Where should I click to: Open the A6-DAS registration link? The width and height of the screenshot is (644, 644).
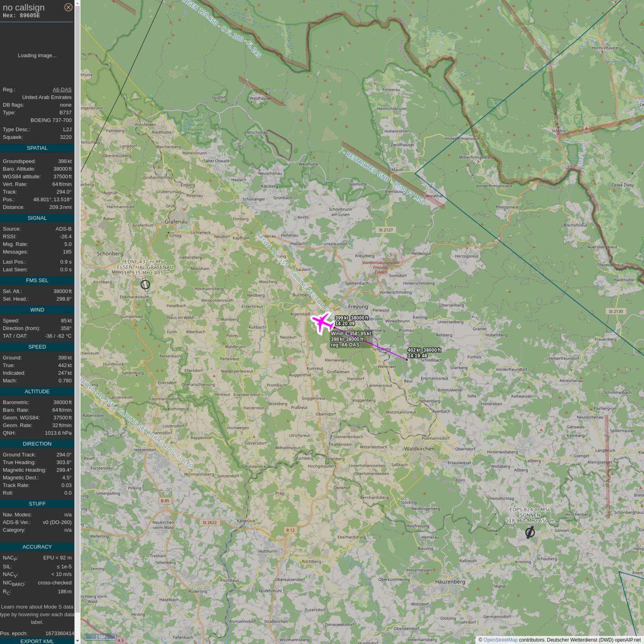coord(62,89)
